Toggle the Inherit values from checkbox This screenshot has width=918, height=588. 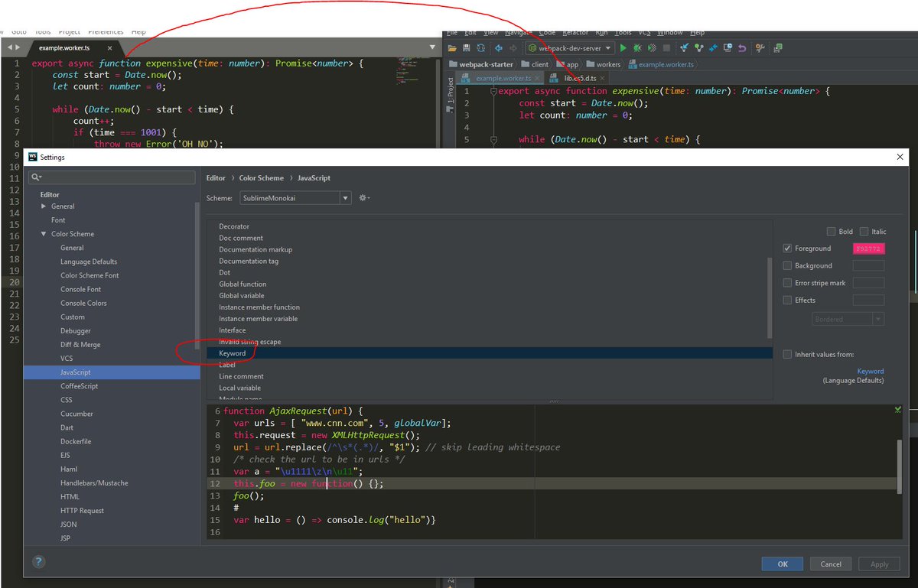(x=788, y=354)
